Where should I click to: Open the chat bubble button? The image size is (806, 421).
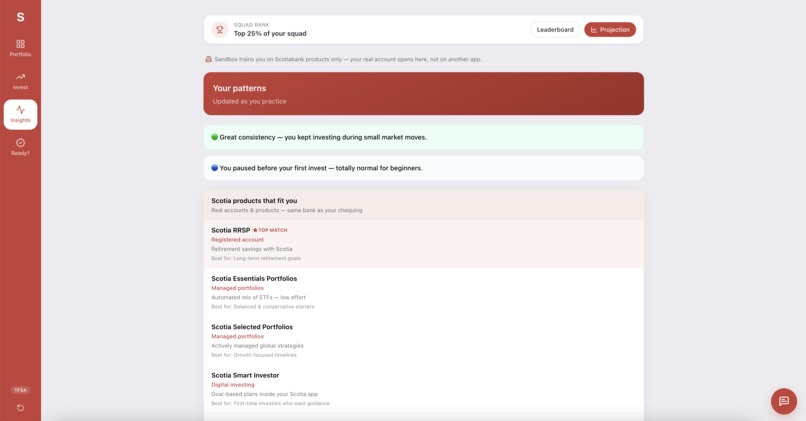[783, 401]
